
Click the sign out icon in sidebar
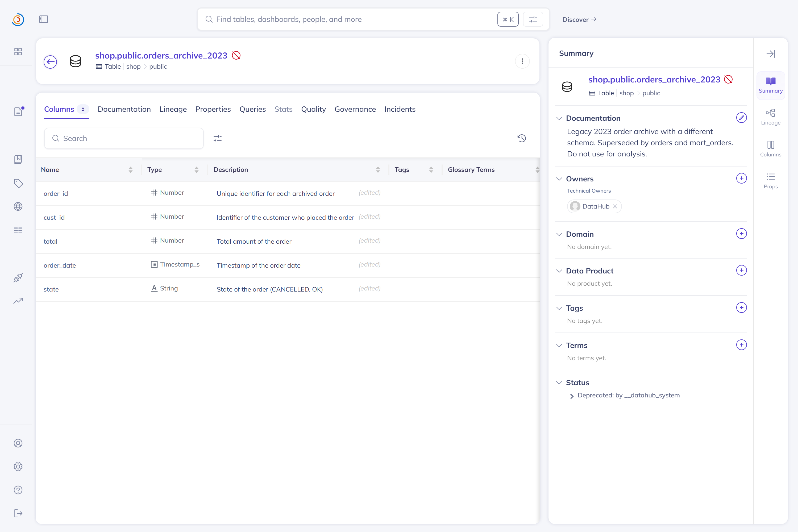point(18,513)
